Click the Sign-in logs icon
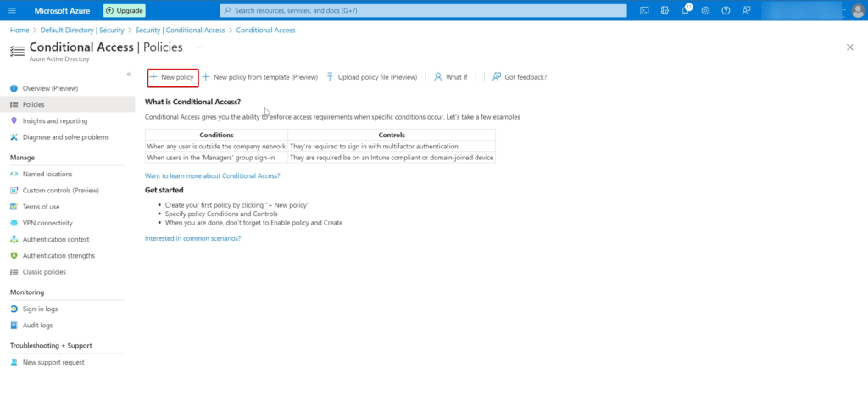This screenshot has width=868, height=412. coord(14,309)
